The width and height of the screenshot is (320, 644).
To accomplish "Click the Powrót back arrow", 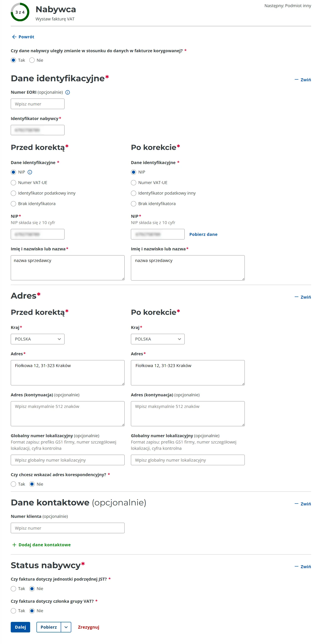I will click(14, 37).
